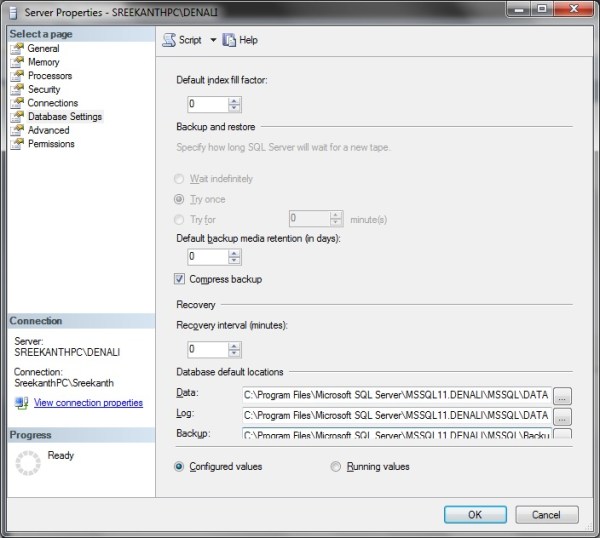The height and width of the screenshot is (538, 600).
Task: Click the Help toolbar icon
Action: (x=229, y=40)
